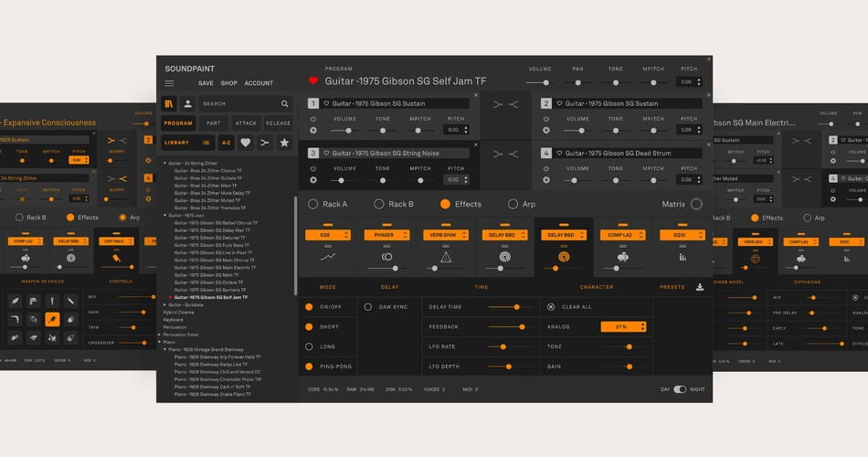This screenshot has height=457, width=868.
Task: Click power icon of part 2
Action: tap(546, 119)
